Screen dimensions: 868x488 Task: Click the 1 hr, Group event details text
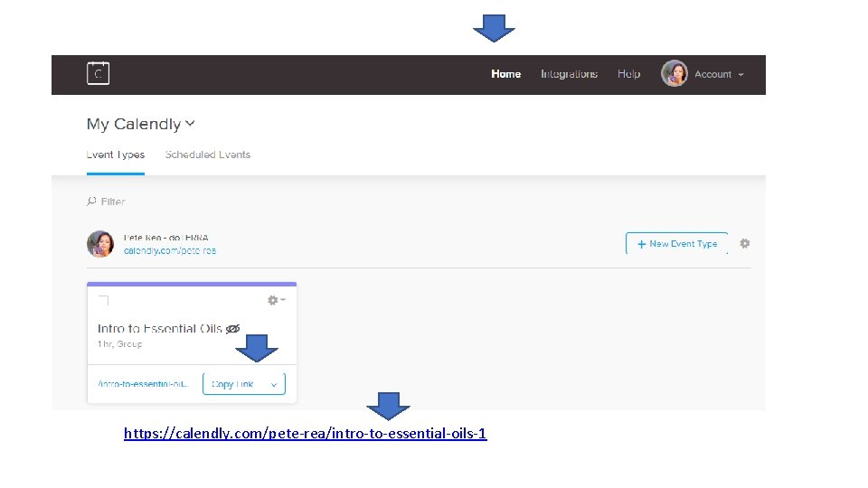(119, 344)
